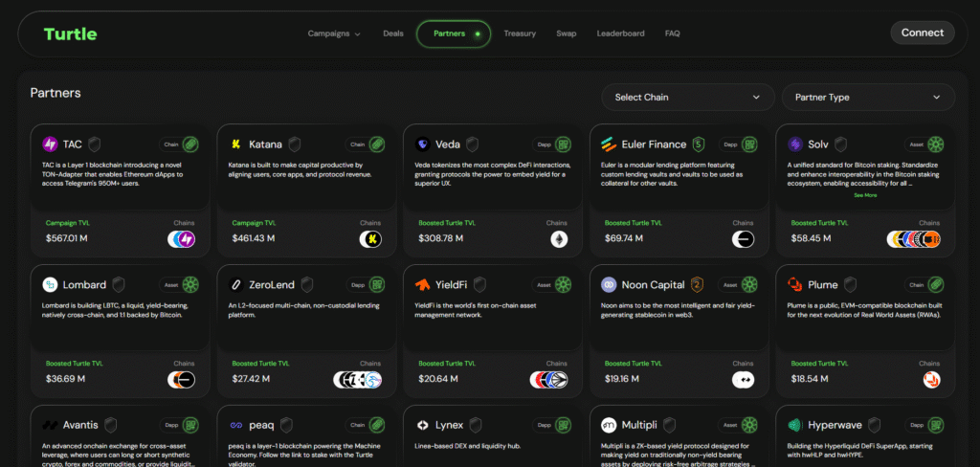This screenshot has width=980, height=467.
Task: Open the Swap page
Action: pyautogui.click(x=567, y=33)
